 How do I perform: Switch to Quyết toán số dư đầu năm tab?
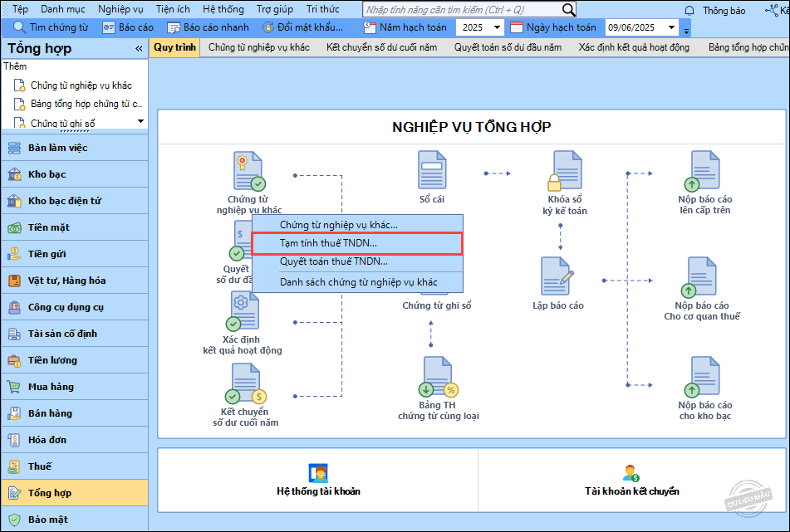coord(508,47)
